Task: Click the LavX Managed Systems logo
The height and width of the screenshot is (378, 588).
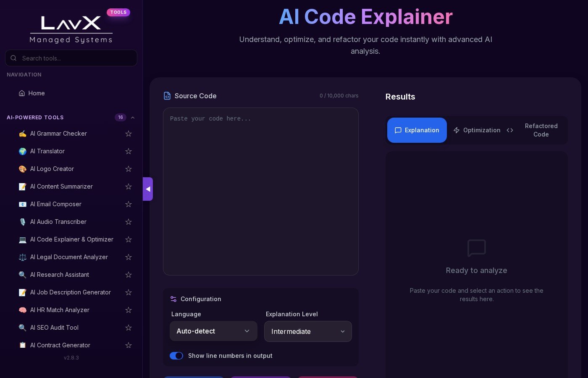Action: click(71, 29)
